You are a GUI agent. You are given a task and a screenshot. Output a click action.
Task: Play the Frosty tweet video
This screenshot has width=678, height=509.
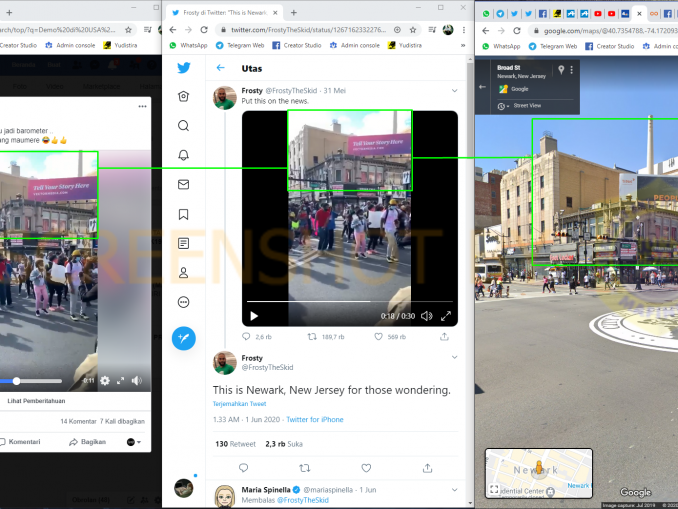(254, 316)
